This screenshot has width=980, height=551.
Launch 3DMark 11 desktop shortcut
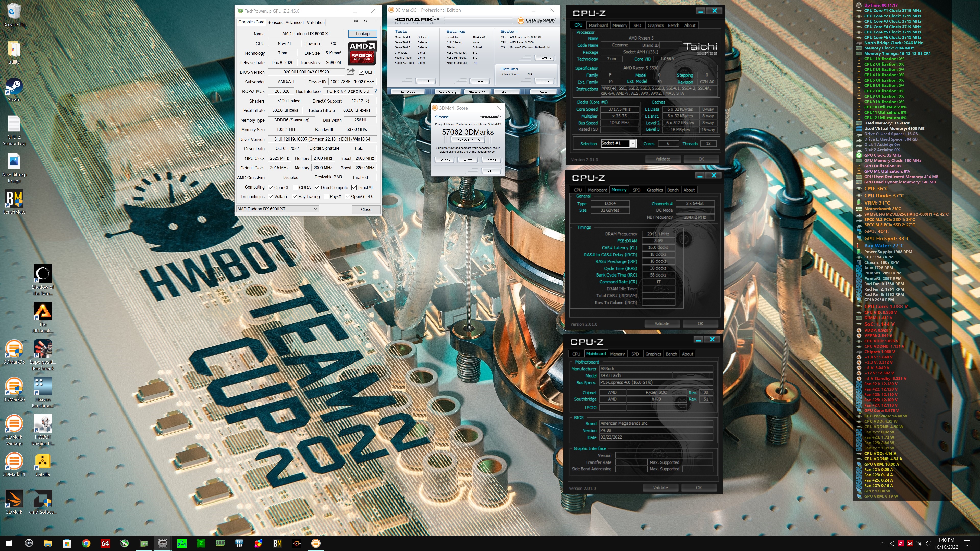tap(14, 464)
